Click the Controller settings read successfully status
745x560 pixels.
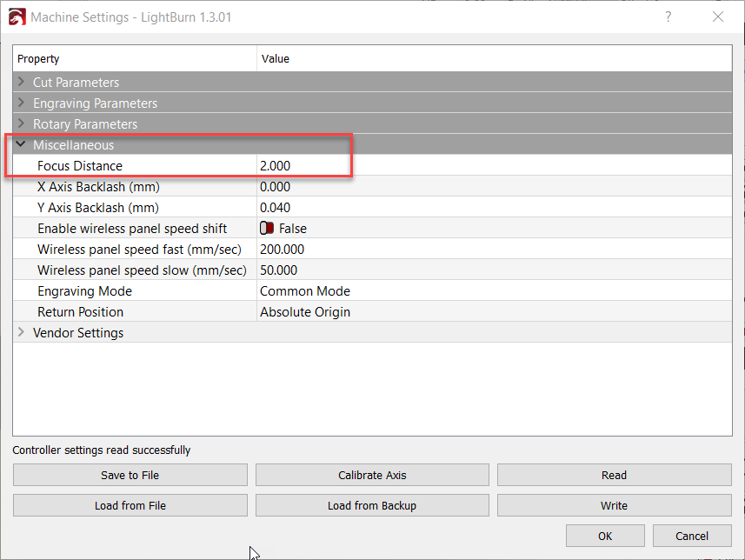click(x=101, y=450)
